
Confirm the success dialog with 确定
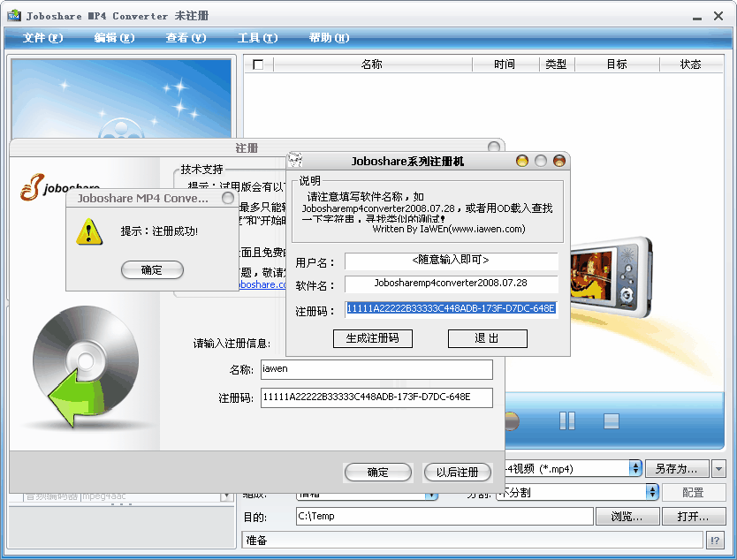pyautogui.click(x=151, y=270)
